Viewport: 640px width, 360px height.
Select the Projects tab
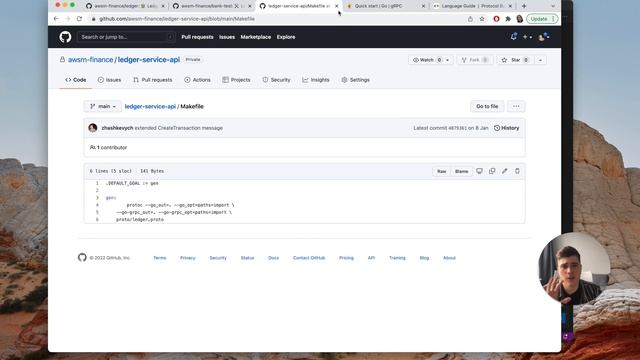pos(236,80)
